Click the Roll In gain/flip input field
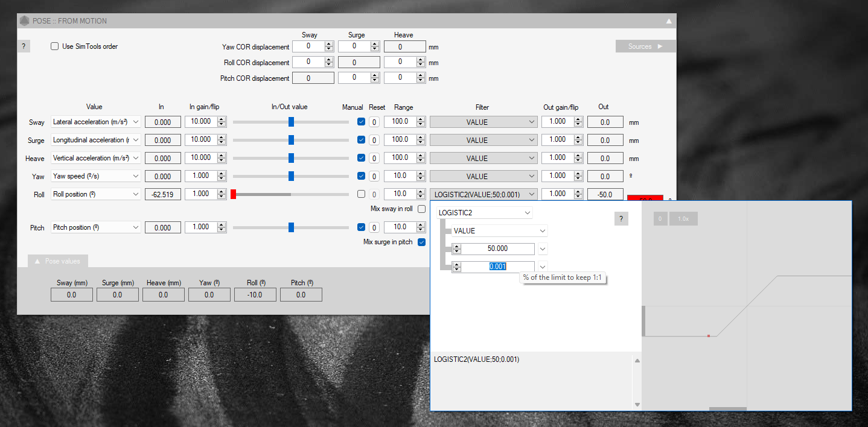 pos(200,194)
